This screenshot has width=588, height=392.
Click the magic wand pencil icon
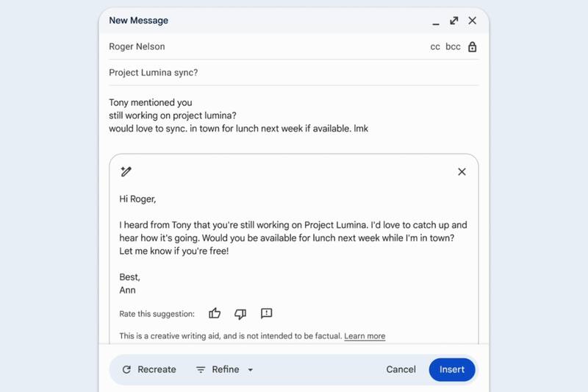(x=126, y=172)
